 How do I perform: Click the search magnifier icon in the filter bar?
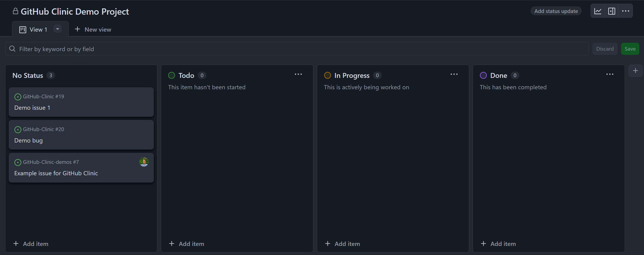(12, 49)
